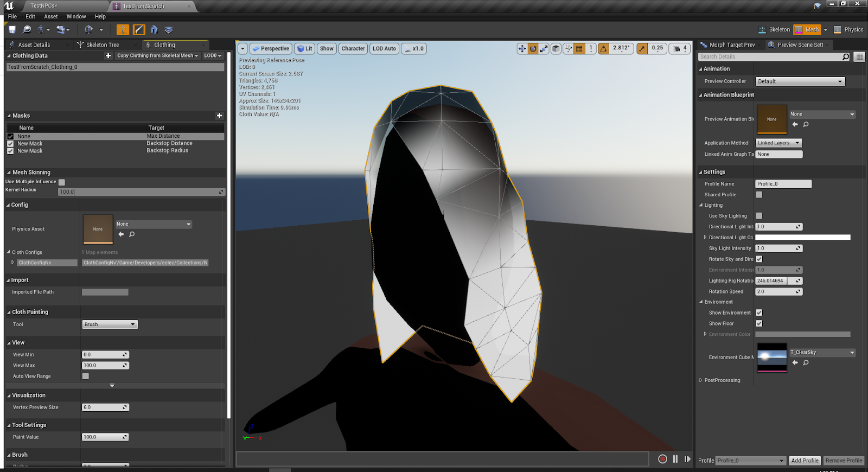Uncheck the Show Floor checkbox

[759, 323]
